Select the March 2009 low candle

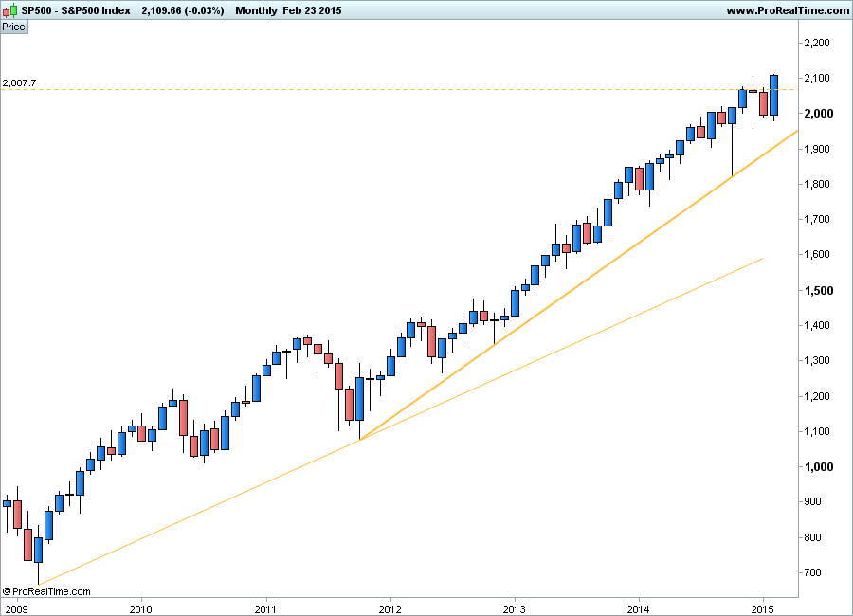[x=38, y=550]
